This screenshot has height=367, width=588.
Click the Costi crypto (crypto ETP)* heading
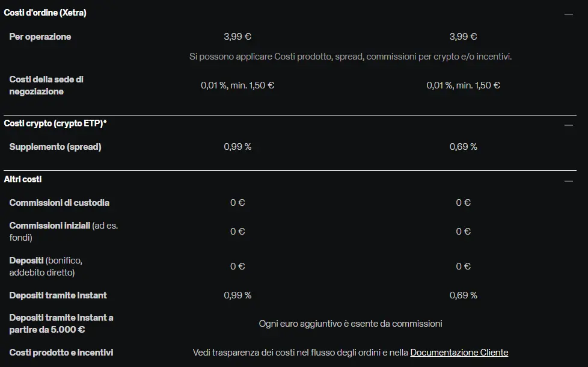point(55,123)
